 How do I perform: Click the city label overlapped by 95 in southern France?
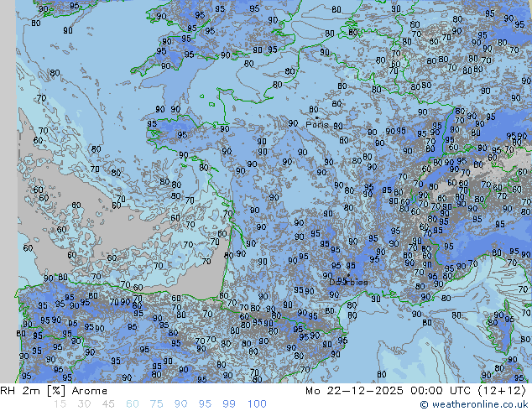click(348, 282)
